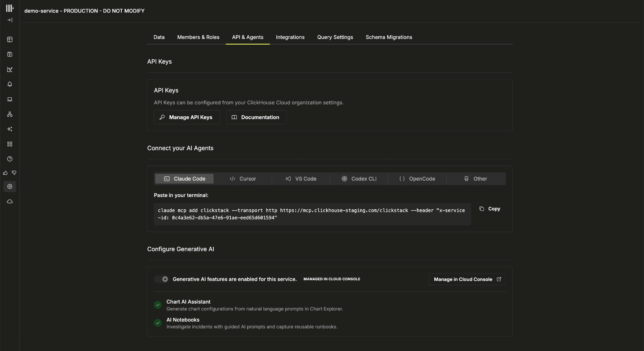Click the Paste in your terminal label
Screen dimensions: 644x351
pyautogui.click(x=181, y=195)
